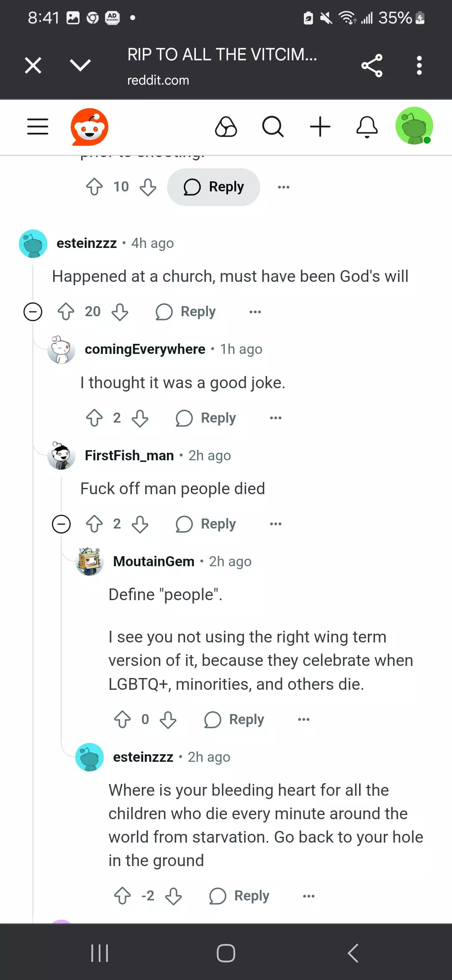Viewport: 452px width, 980px height.
Task: Expand browser tab chevron dropdown
Action: (80, 65)
